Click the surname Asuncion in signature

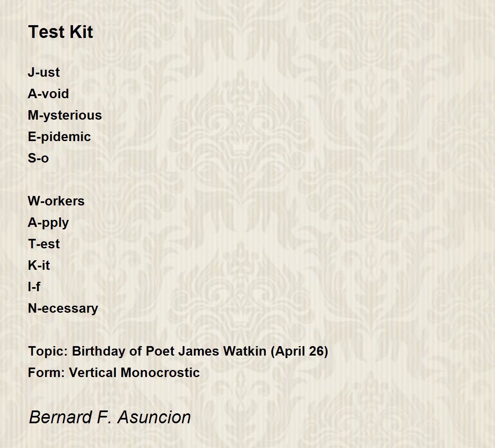pos(154,417)
